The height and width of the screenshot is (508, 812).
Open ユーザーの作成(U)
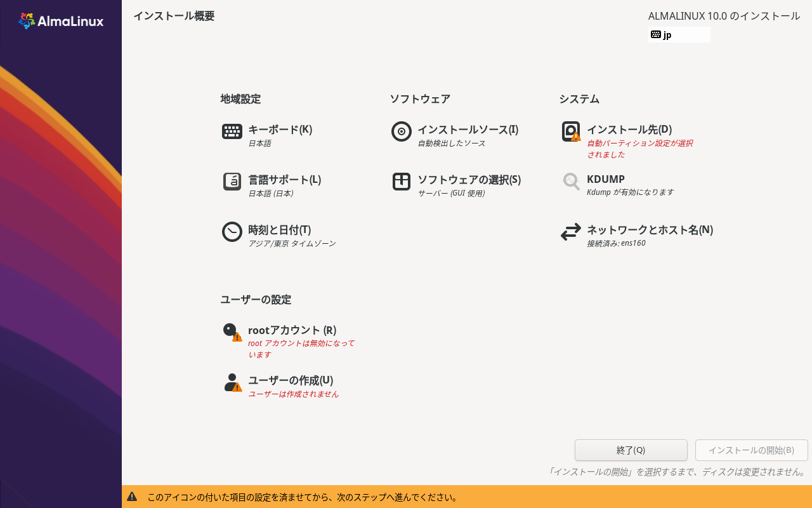click(291, 380)
